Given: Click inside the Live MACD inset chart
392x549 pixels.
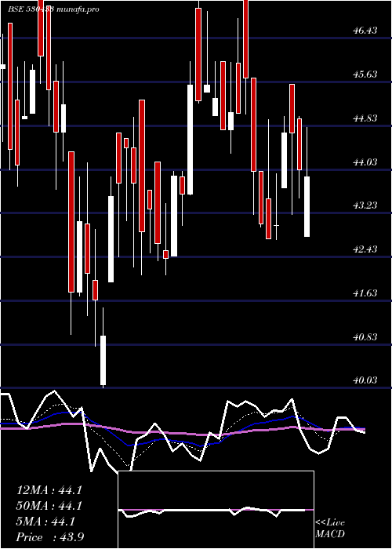Looking at the screenshot, I should [x=216, y=510].
